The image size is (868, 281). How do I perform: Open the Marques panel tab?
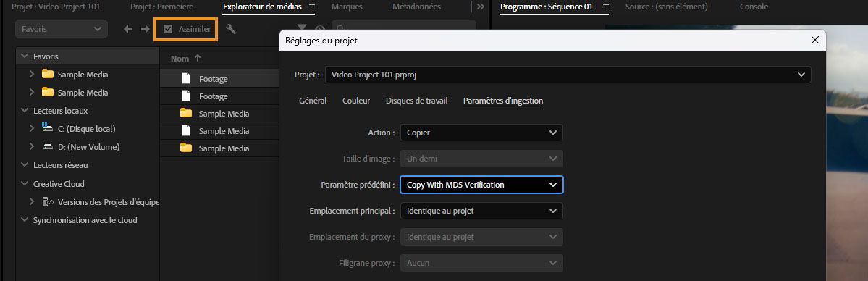[x=347, y=7]
